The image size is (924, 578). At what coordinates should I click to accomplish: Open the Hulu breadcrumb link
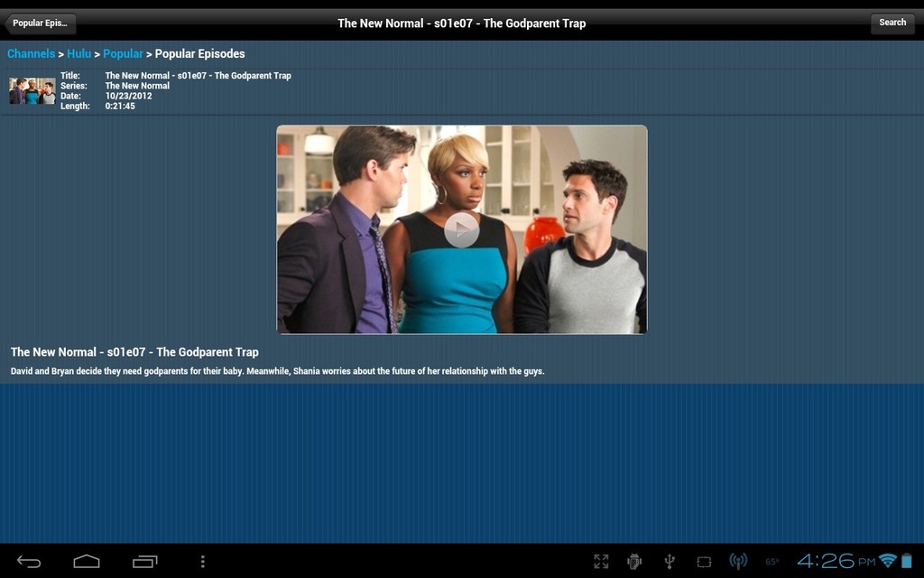(79, 53)
